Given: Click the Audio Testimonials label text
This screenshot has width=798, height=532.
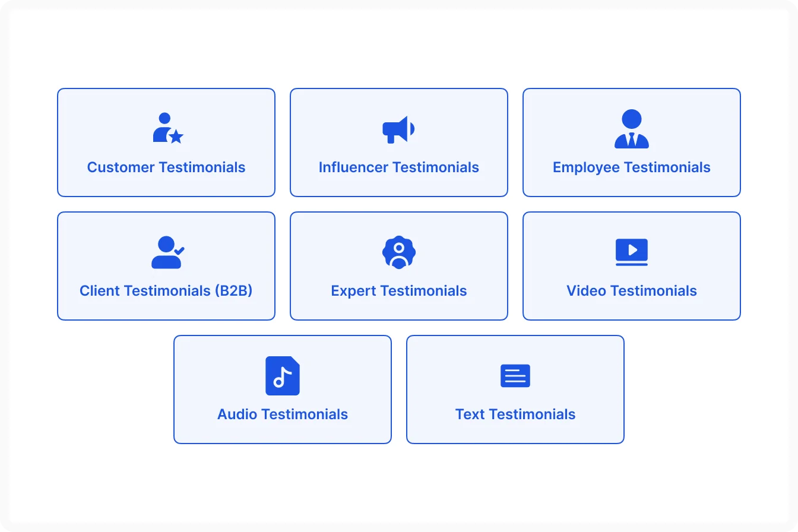Looking at the screenshot, I should [283, 414].
